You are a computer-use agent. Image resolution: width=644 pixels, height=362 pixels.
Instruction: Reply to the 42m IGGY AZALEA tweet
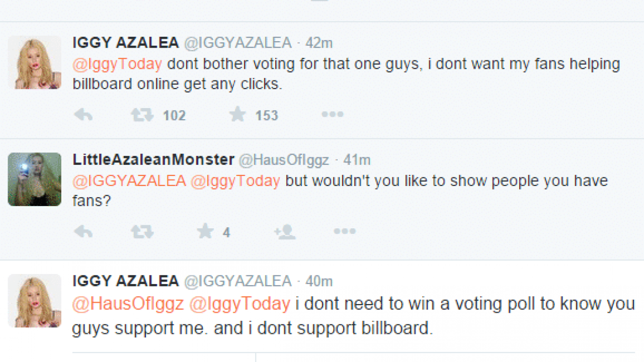[x=84, y=115]
